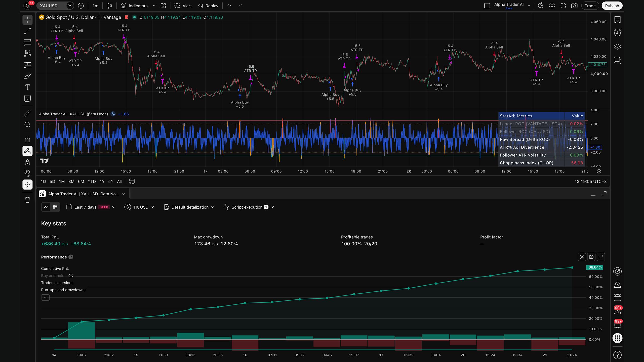Screen dimensions: 644x362
Task: Select the crosshair cursor tool
Action: coord(27,20)
